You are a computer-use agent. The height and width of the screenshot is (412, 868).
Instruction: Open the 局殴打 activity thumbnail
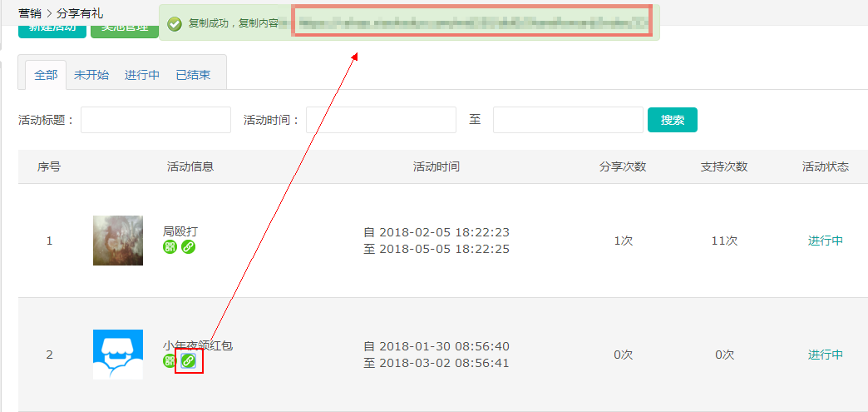[x=117, y=241]
